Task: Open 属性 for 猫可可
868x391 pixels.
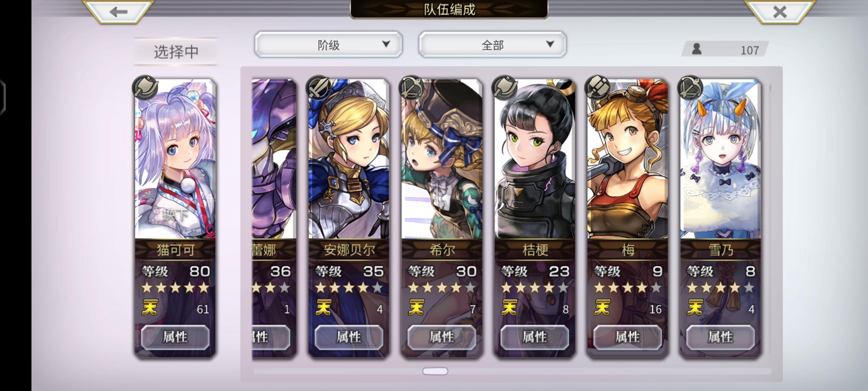Action: [x=175, y=337]
